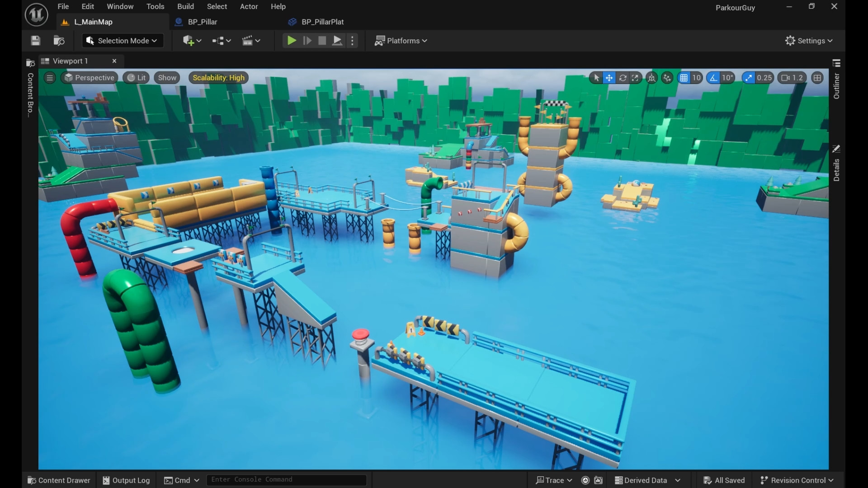Screen dimensions: 868x488
Task: Start Play in Editor with green play button
Action: click(x=292, y=41)
